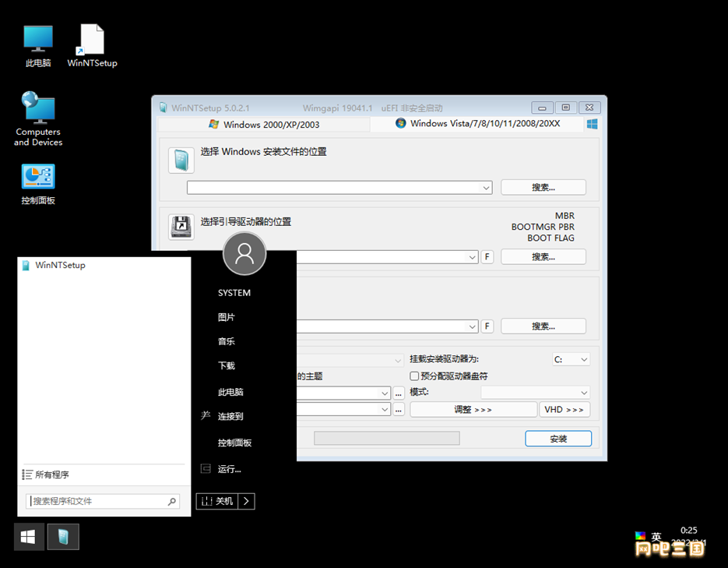Click the F button below BOOT FLAG
The height and width of the screenshot is (568, 728).
(x=487, y=257)
